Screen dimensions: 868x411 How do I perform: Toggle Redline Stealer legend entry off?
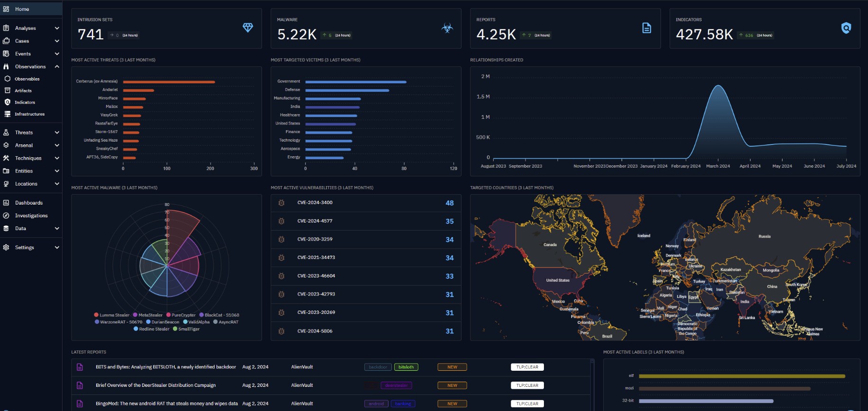(154, 329)
